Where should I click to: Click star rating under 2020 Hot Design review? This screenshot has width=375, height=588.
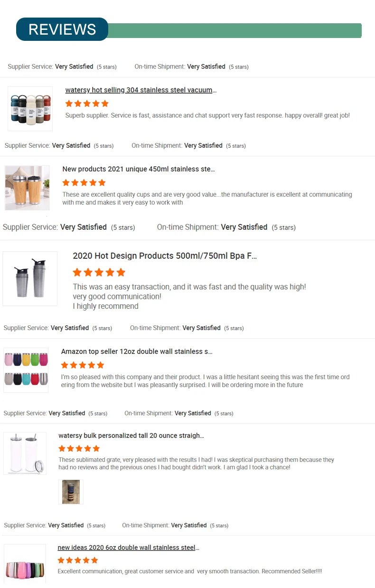pos(99,272)
